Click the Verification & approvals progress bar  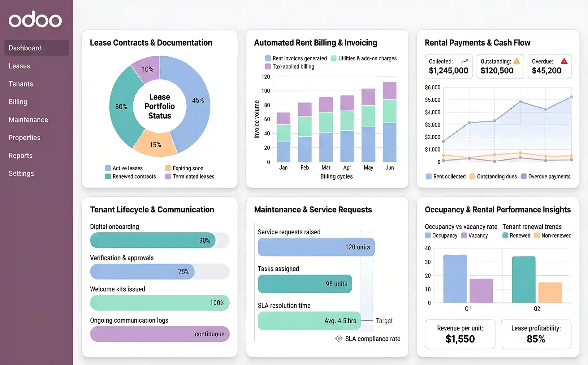click(x=142, y=271)
